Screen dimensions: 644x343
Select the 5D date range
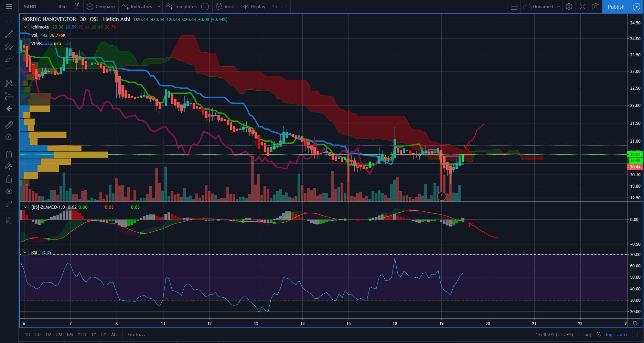[x=38, y=334]
